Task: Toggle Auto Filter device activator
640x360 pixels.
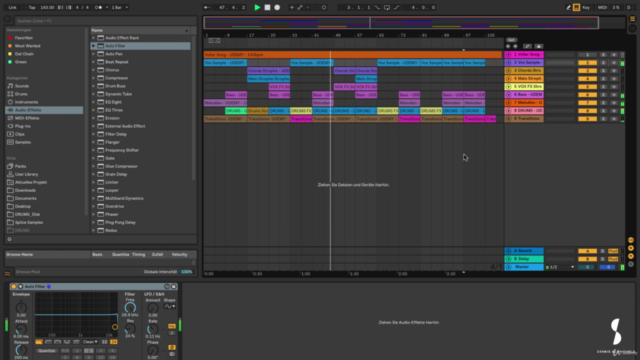Action: (x=13, y=287)
